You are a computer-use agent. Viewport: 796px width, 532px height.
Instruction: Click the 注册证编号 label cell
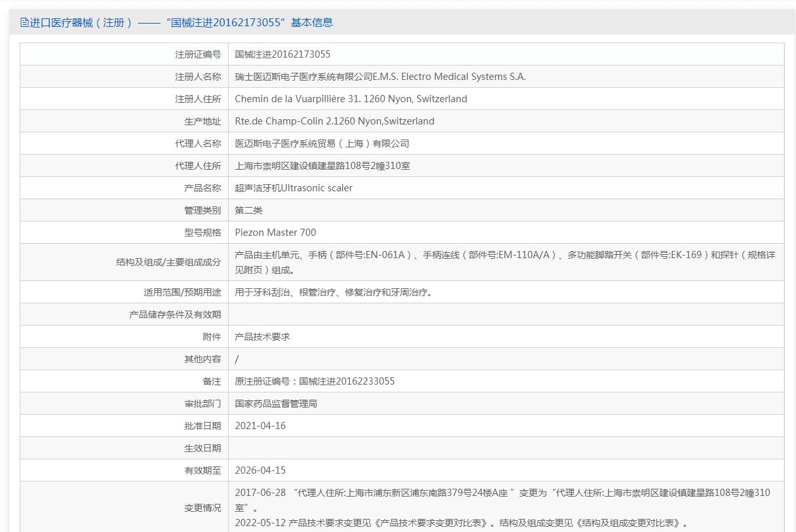point(124,54)
